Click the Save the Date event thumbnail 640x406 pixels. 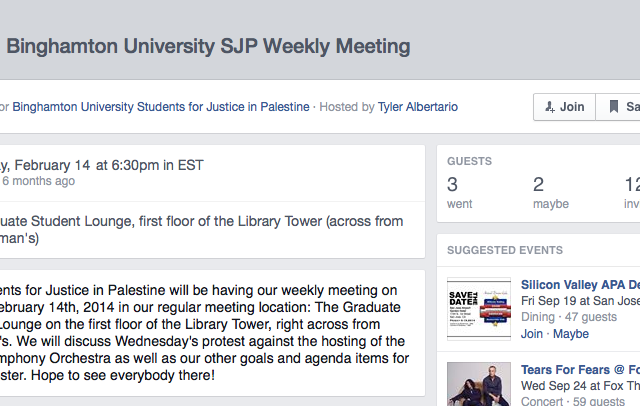pos(479,309)
